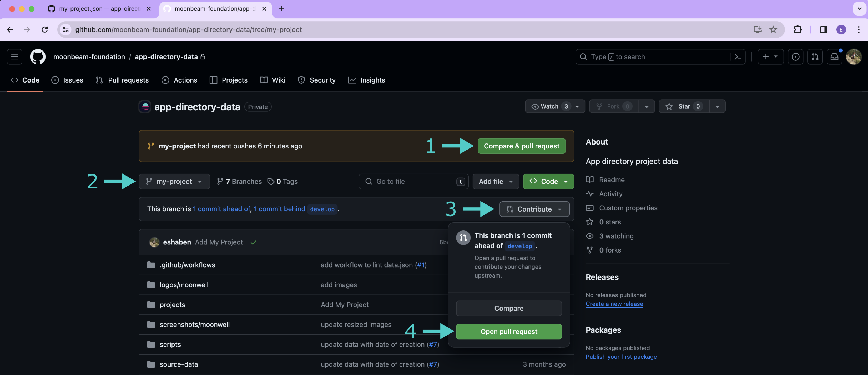
Task: Open the .github/workflows folder
Action: pyautogui.click(x=187, y=265)
